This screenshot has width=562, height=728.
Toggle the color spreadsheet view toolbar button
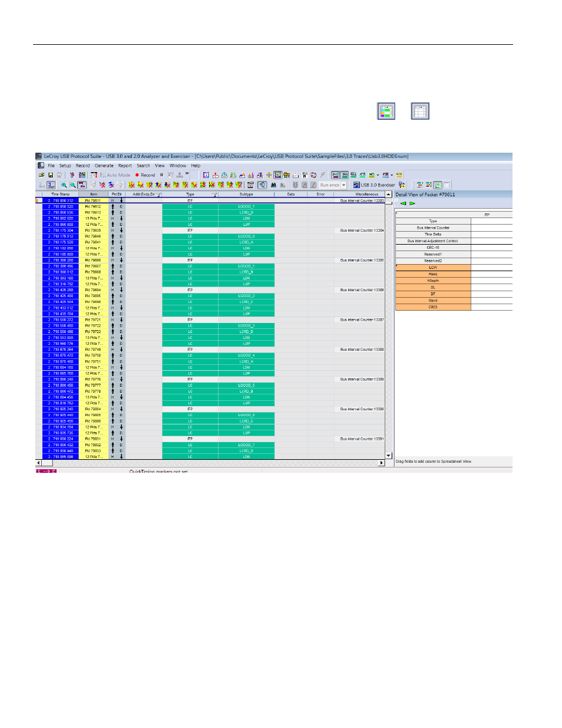pyautogui.click(x=438, y=185)
